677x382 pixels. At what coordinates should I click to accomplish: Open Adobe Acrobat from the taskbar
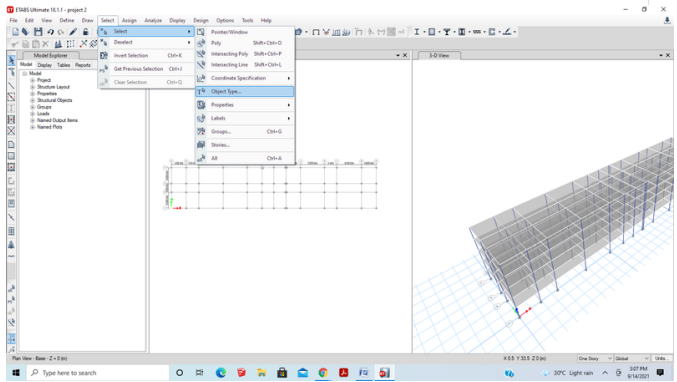pos(344,373)
